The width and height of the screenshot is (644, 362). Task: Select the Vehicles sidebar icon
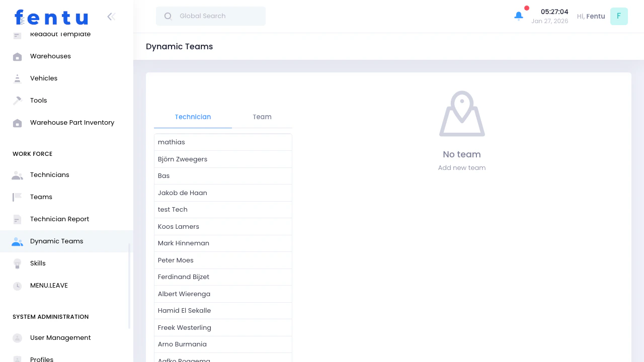17,78
